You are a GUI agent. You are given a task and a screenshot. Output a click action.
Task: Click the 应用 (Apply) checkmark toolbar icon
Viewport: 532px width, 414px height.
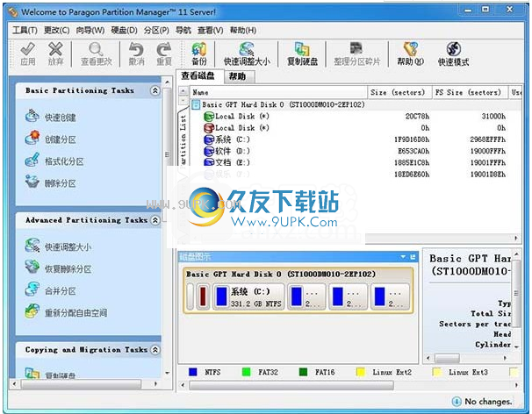click(x=27, y=49)
